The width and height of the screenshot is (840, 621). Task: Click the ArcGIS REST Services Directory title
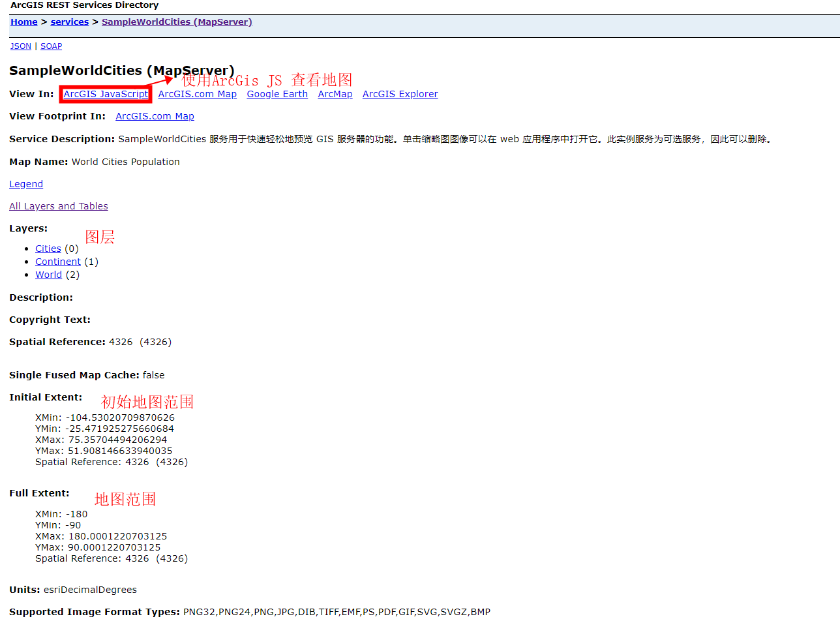85,5
